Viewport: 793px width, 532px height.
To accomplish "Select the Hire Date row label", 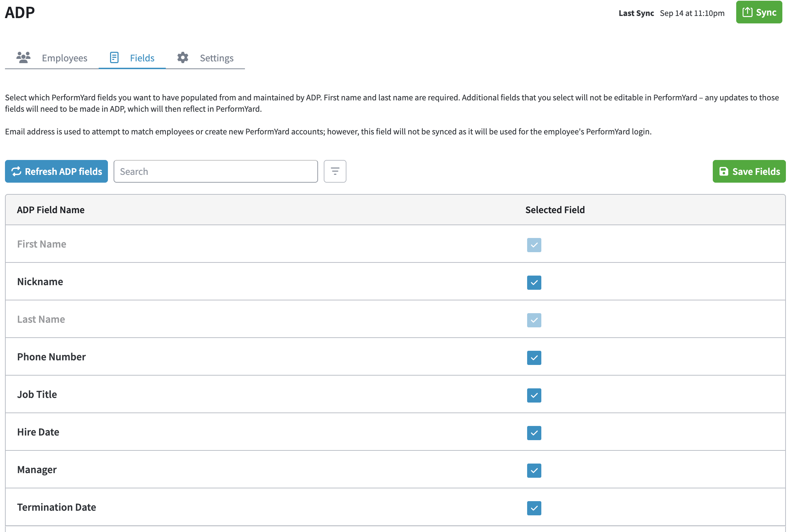I will (38, 432).
